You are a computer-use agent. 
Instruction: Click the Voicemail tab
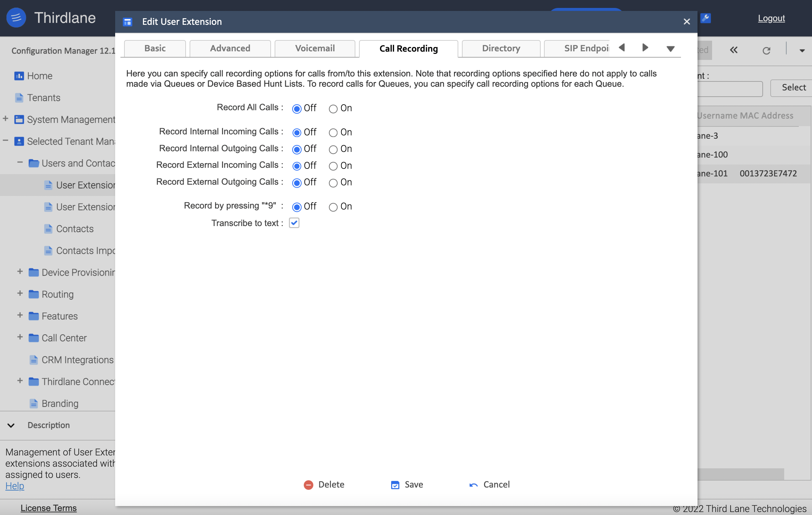coord(315,48)
